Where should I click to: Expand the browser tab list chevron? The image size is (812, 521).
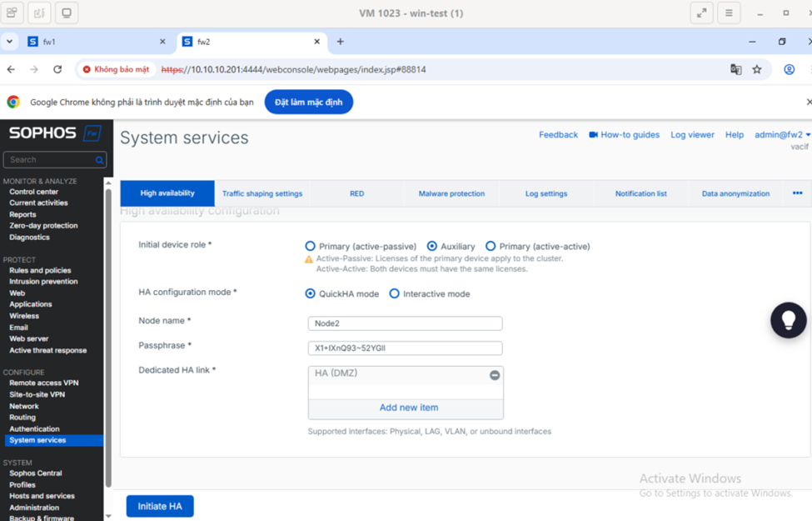pos(9,42)
